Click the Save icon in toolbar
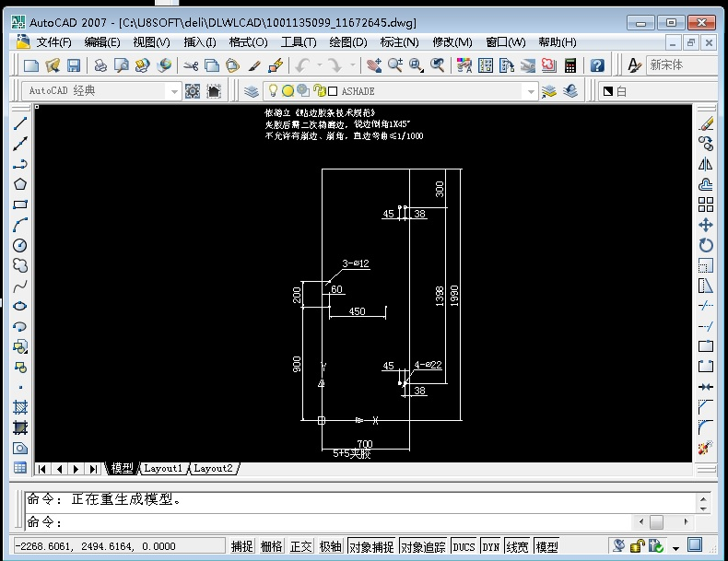 point(74,65)
